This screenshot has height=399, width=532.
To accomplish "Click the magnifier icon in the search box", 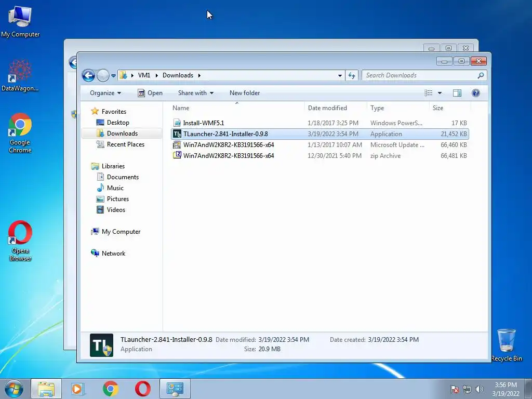I will pos(481,75).
